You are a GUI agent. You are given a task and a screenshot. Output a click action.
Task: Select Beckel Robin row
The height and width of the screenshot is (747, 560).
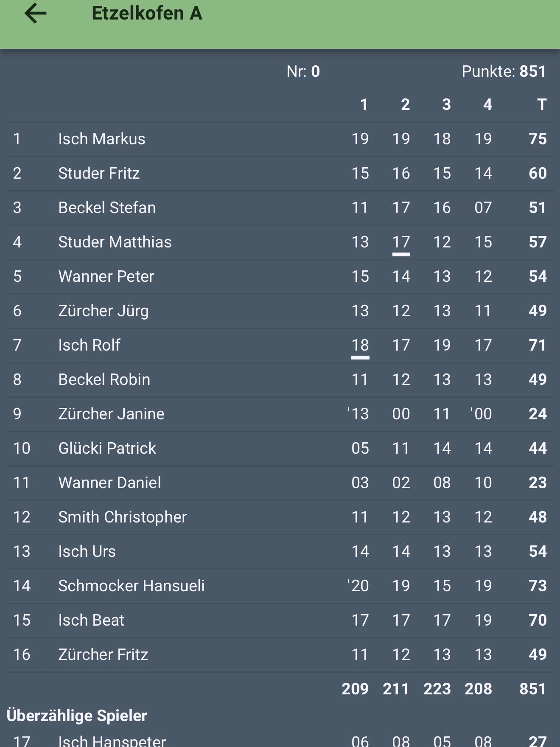pyautogui.click(x=280, y=380)
